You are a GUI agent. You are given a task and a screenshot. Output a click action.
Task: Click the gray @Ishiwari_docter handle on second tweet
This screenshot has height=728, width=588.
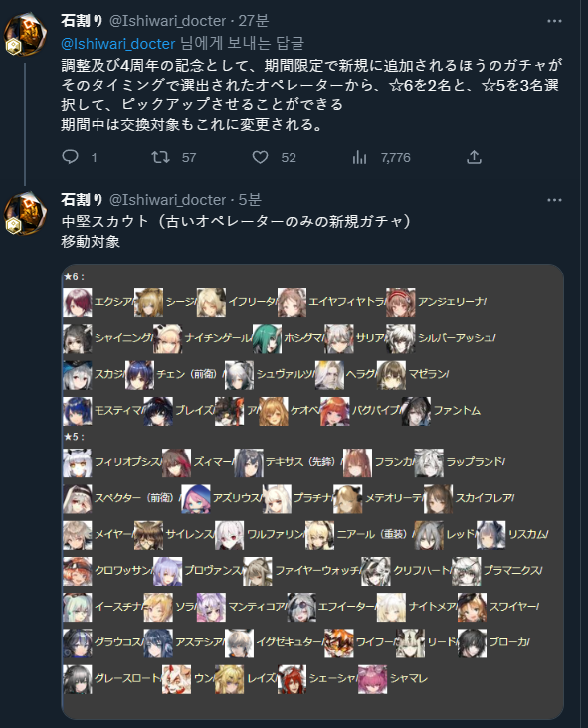click(167, 200)
